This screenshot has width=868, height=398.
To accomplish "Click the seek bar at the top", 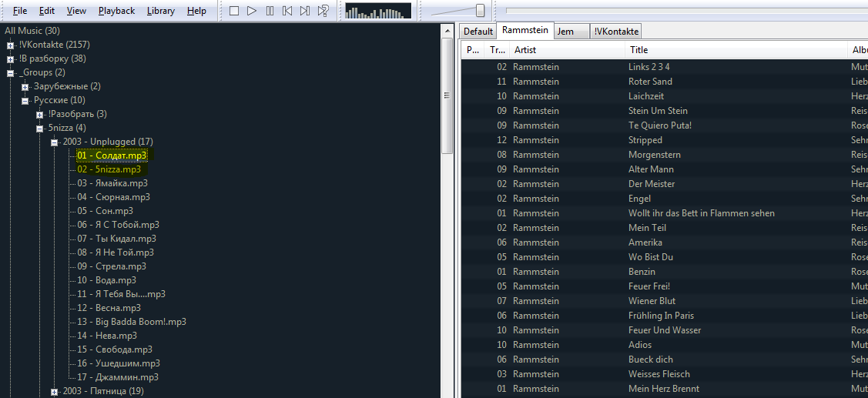I will (x=686, y=11).
